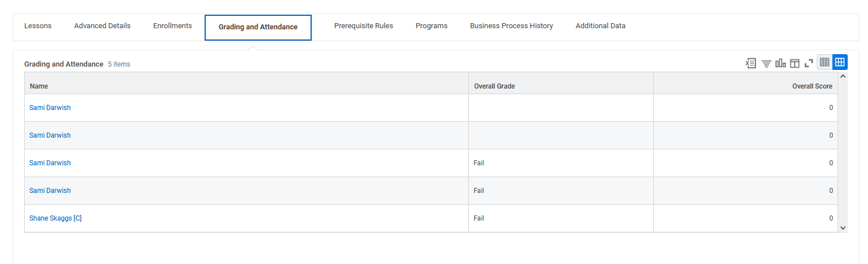Image resolution: width=868 pixels, height=264 pixels.
Task: Switch to the compact row grid view
Action: [825, 62]
